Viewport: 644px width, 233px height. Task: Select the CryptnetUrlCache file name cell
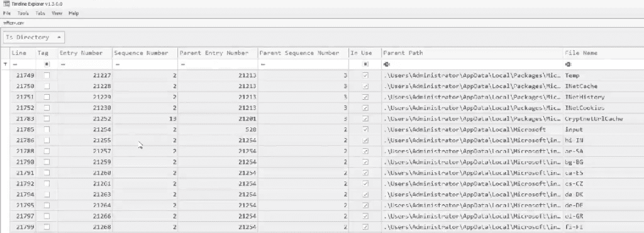(603, 119)
